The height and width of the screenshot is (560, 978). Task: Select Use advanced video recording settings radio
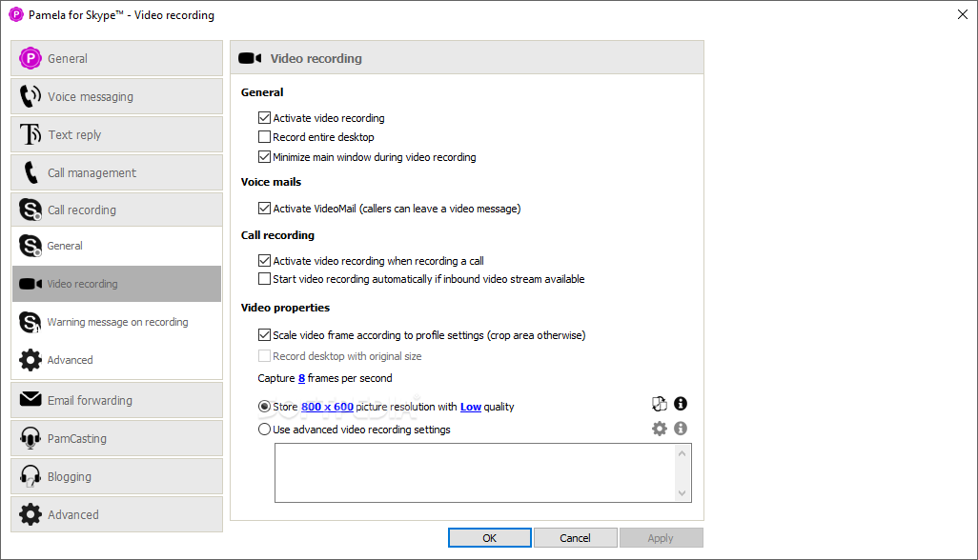(x=264, y=430)
